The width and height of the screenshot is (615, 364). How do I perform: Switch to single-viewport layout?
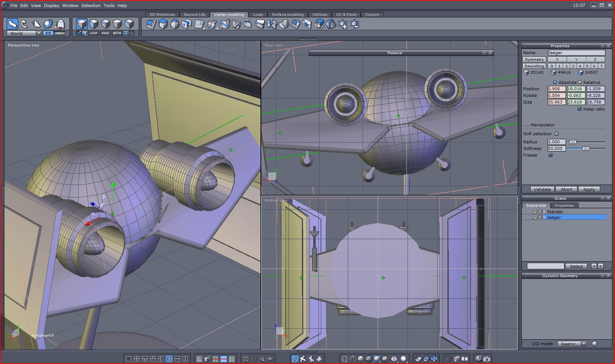(129, 358)
